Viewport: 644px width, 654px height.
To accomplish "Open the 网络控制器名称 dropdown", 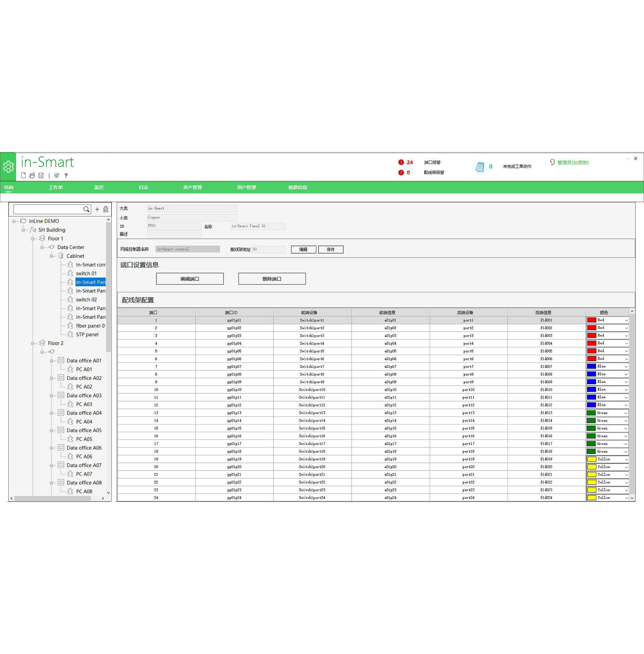I will pos(217,249).
